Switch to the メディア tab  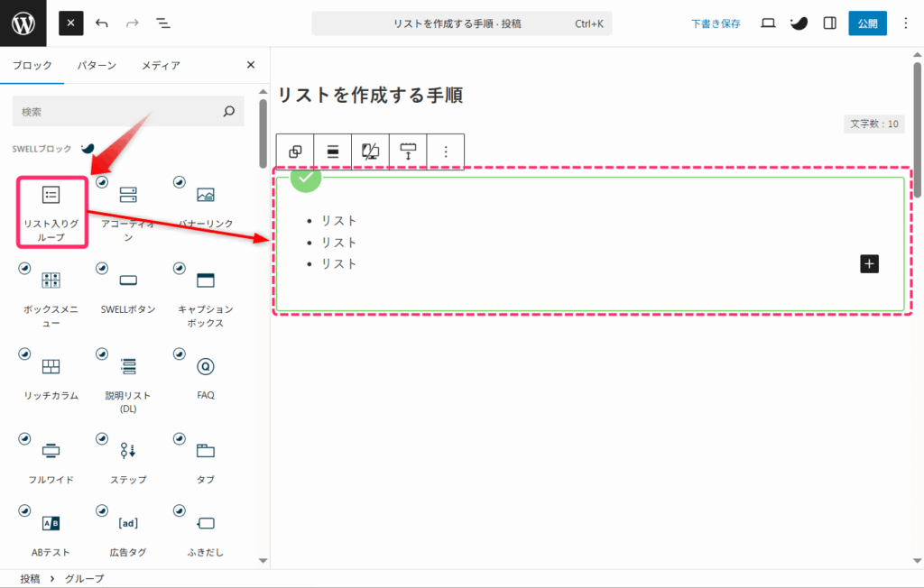point(161,66)
